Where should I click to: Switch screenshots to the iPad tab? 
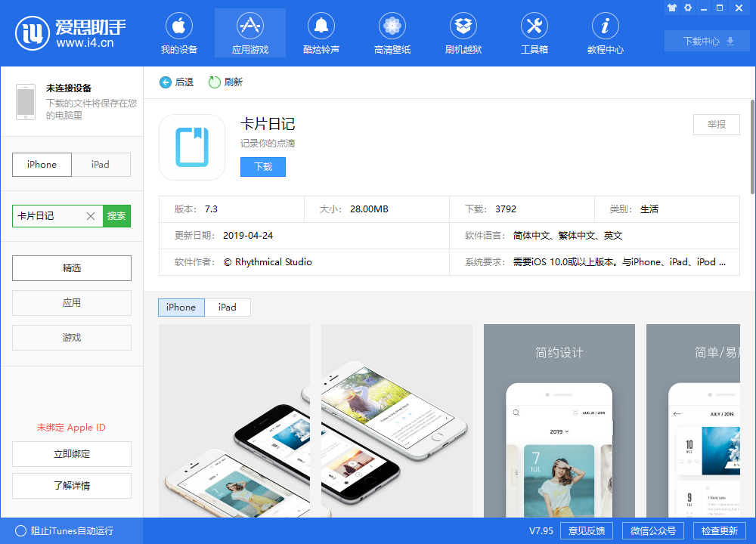[228, 308]
